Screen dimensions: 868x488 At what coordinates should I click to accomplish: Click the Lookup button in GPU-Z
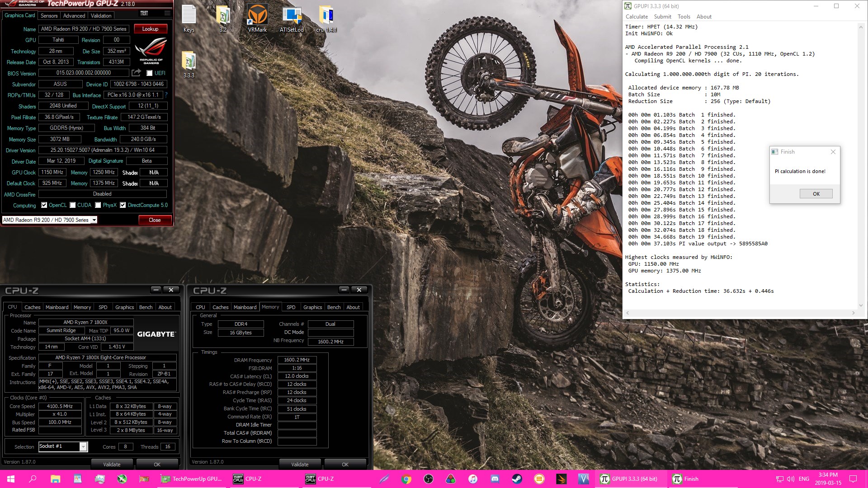click(x=151, y=29)
